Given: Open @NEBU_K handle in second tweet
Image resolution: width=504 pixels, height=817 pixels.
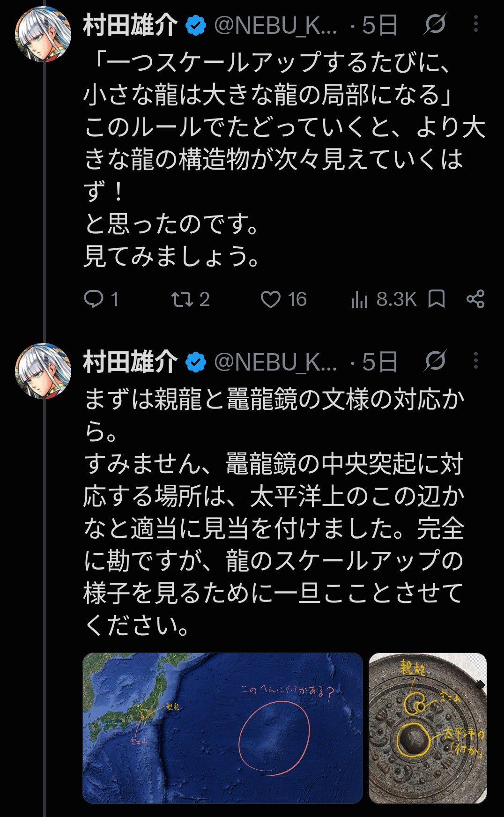Looking at the screenshot, I should pos(275,362).
